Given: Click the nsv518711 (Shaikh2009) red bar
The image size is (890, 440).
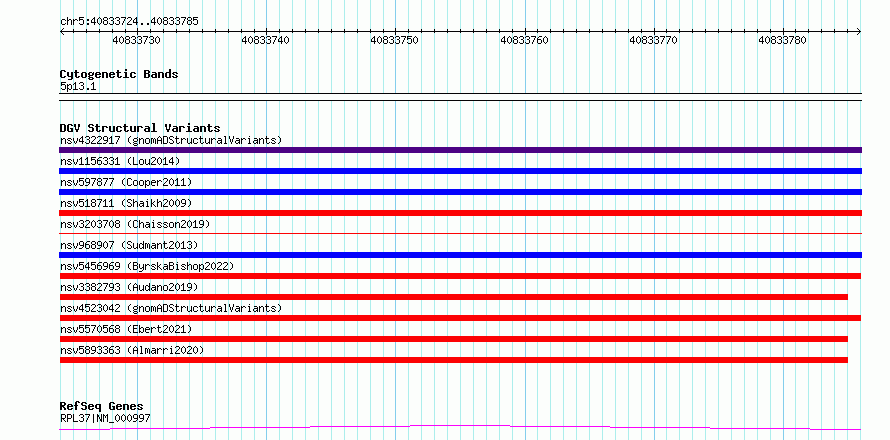Looking at the screenshot, I should [460, 213].
